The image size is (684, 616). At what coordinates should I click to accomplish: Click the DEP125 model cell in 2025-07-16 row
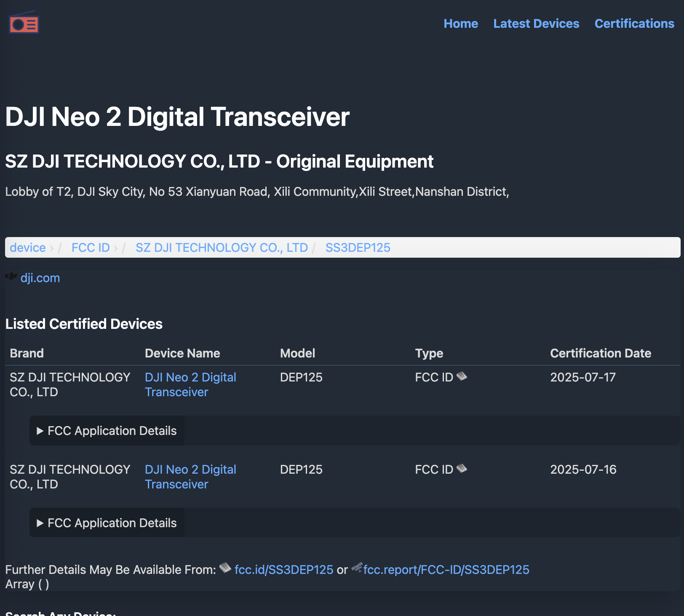(x=301, y=469)
